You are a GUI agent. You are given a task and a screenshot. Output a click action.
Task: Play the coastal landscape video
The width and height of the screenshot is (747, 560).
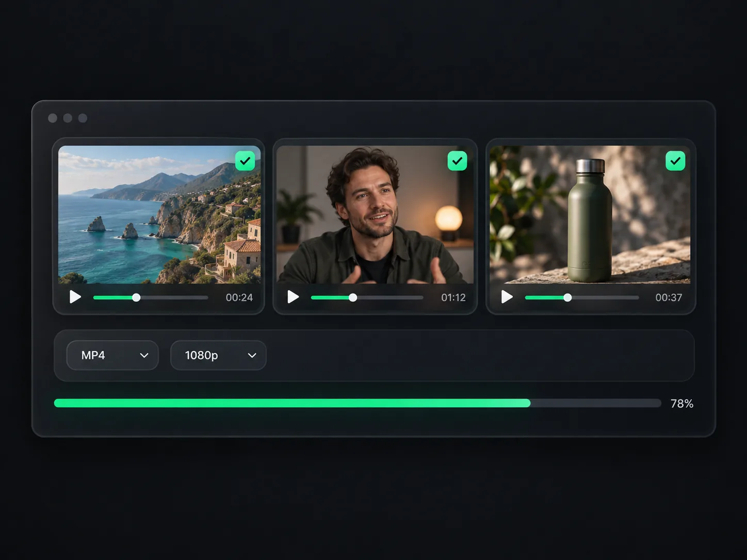tap(75, 297)
